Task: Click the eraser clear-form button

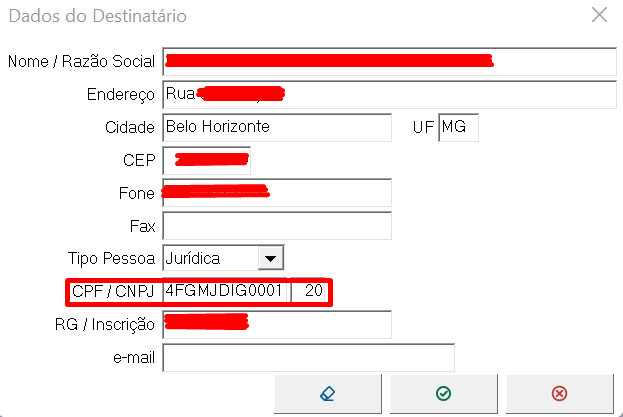Action: (x=327, y=394)
